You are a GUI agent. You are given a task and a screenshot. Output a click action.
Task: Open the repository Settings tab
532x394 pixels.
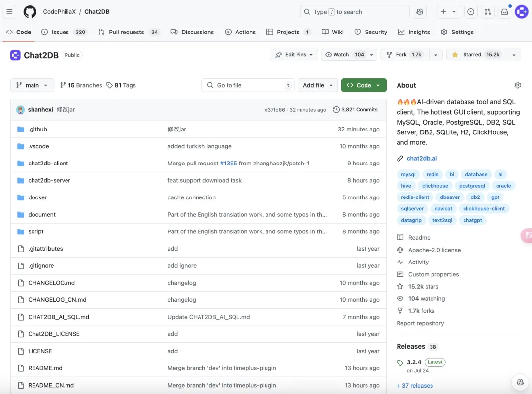(x=457, y=32)
